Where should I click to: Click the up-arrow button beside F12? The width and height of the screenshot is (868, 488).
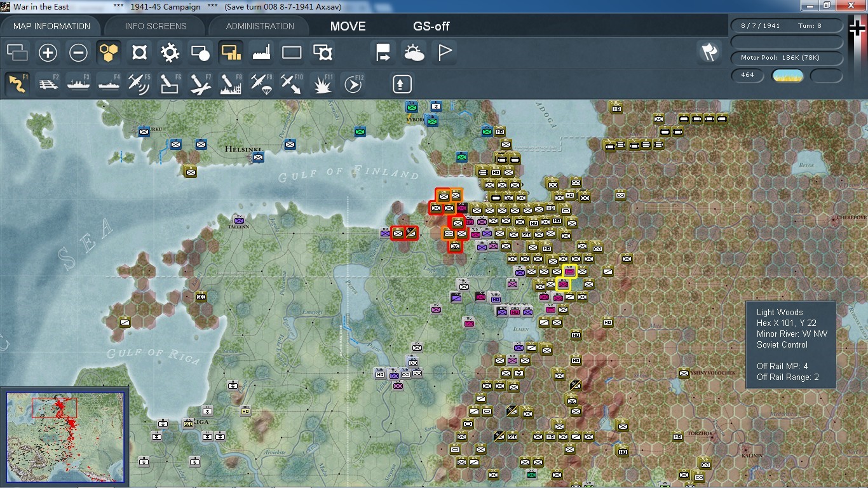[402, 83]
